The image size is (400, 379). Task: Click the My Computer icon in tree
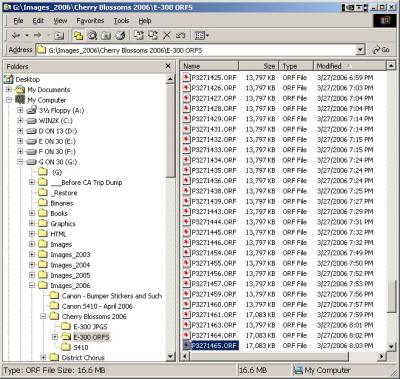(x=20, y=100)
